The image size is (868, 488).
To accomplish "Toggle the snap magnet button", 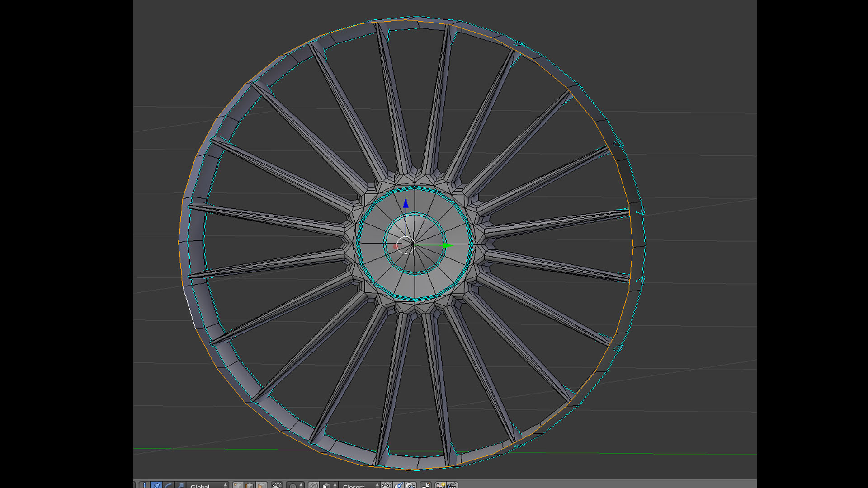I will 314,486.
